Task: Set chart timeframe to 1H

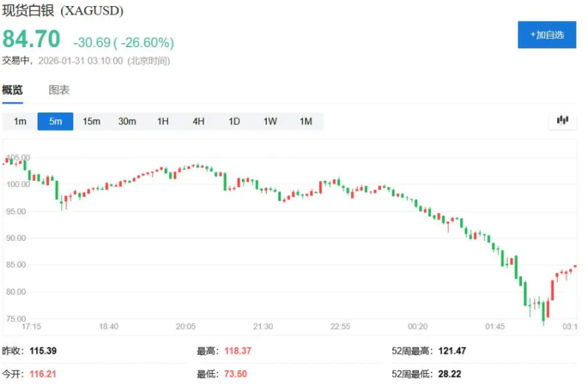Action: [x=163, y=122]
